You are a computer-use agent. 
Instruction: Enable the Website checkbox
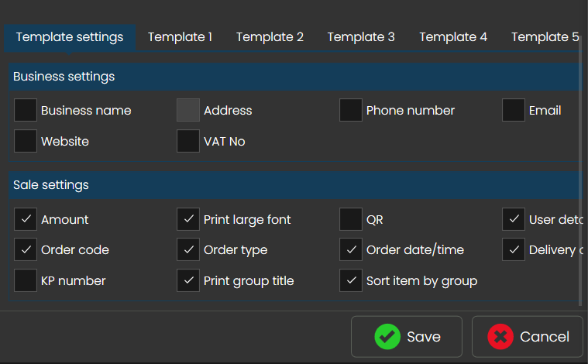(26, 142)
